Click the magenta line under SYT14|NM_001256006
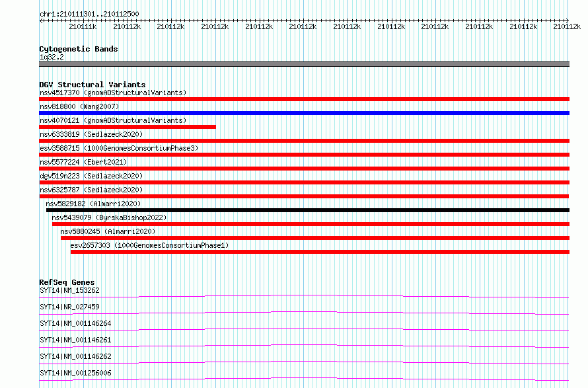The height and width of the screenshot is (388, 588). 304,379
